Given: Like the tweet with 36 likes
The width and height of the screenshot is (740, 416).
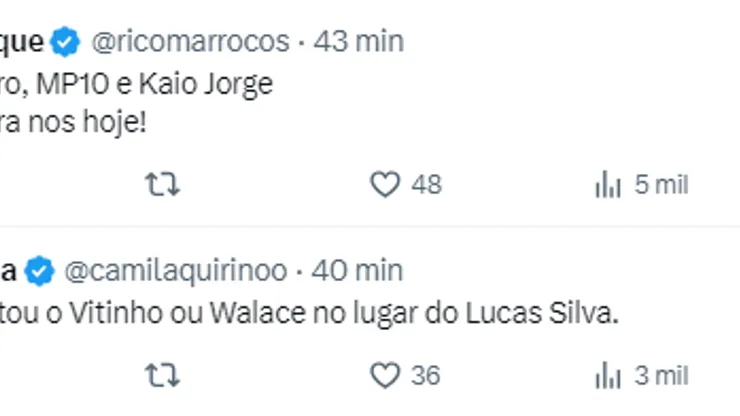Looking at the screenshot, I should [x=385, y=375].
